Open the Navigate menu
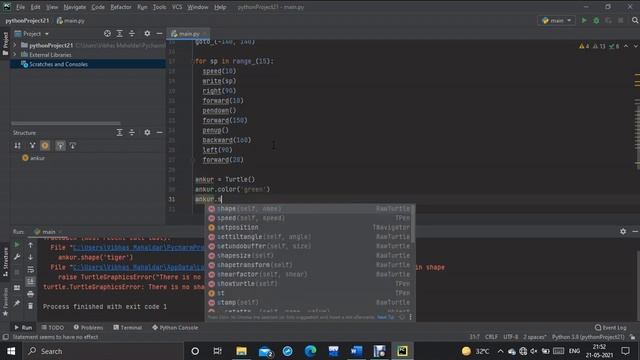 point(75,7)
